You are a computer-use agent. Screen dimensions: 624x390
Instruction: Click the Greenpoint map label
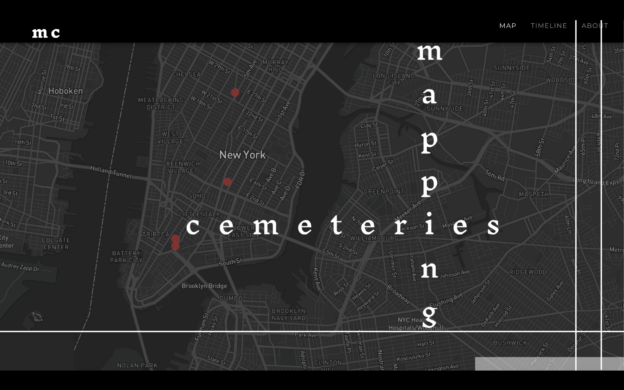tap(384, 191)
